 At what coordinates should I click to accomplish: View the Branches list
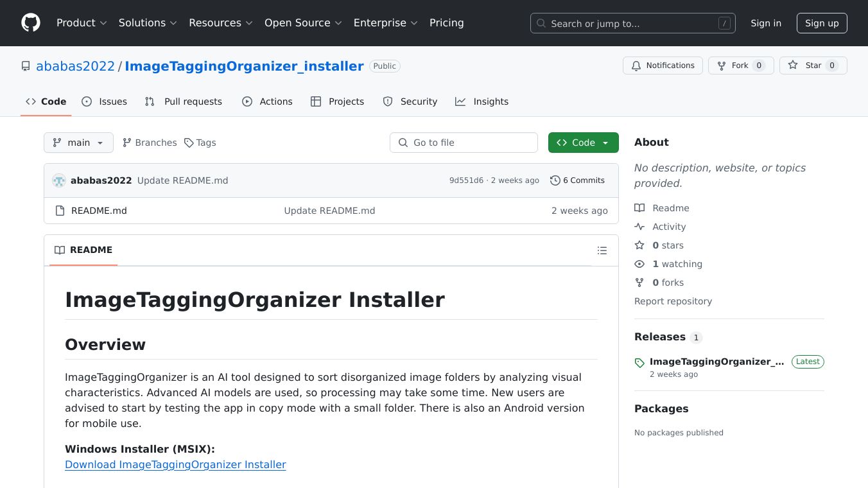150,143
